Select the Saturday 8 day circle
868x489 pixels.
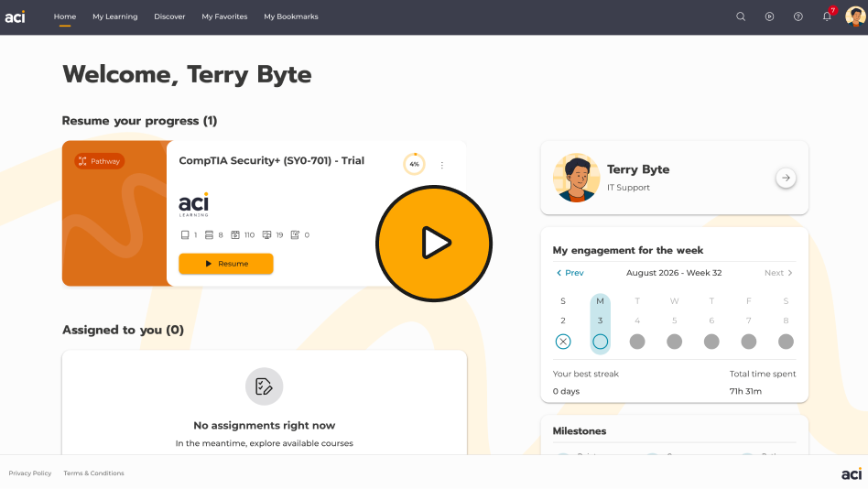click(x=786, y=342)
